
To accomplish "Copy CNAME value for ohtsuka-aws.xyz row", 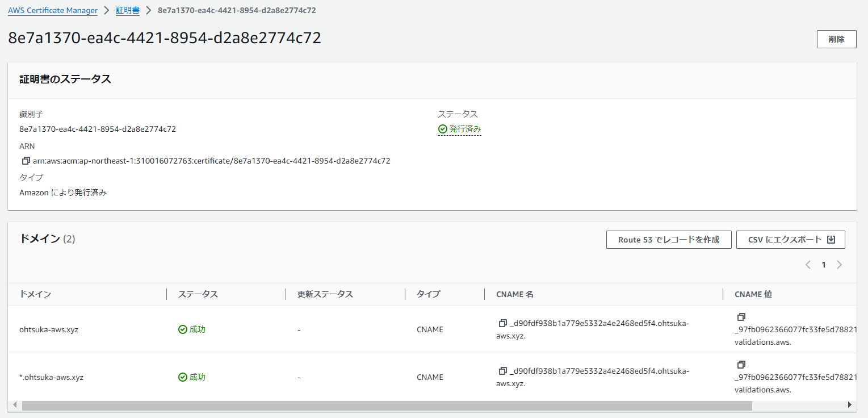I will point(741,316).
